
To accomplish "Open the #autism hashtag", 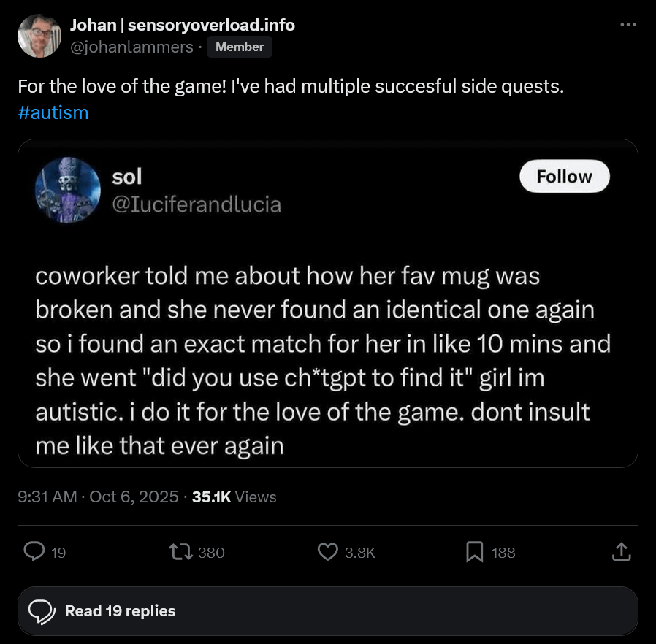I will pos(53,112).
